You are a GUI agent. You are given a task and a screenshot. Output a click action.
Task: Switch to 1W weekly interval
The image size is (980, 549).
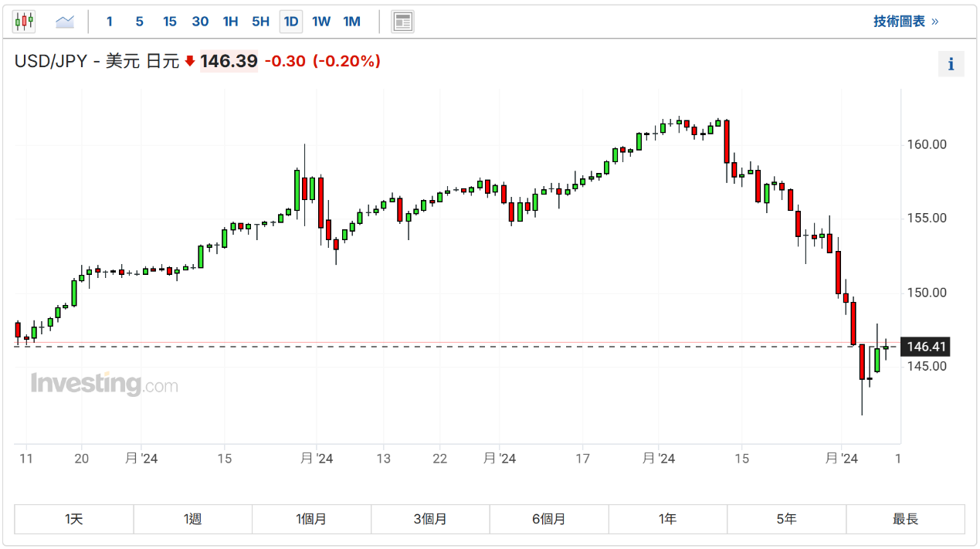(x=321, y=22)
